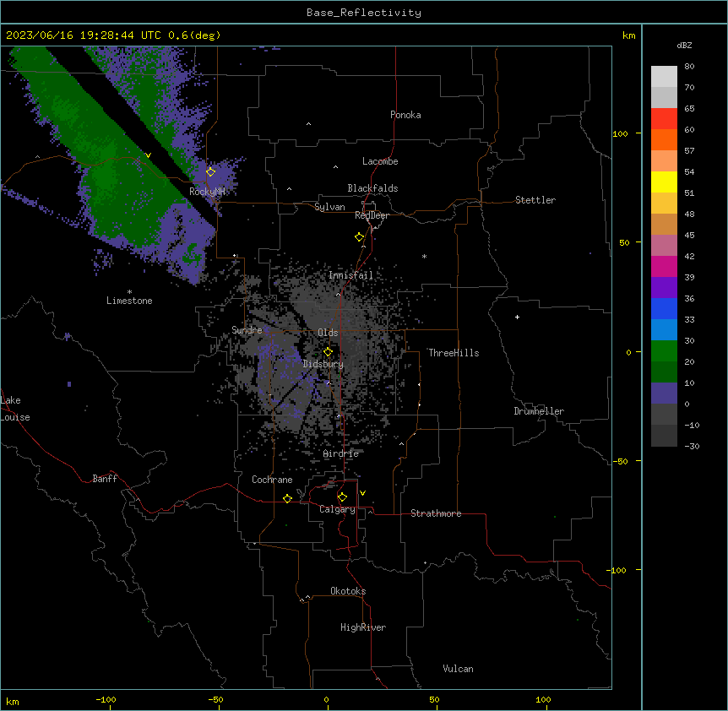
Task: Select the bright green 20-30 dBZ legend swatch
Action: pyautogui.click(x=664, y=351)
